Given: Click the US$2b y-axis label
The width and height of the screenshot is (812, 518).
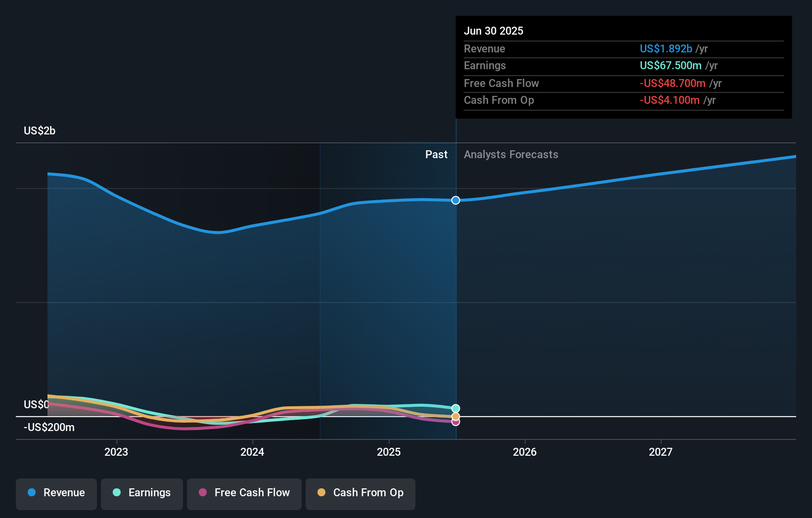Looking at the screenshot, I should coord(40,131).
